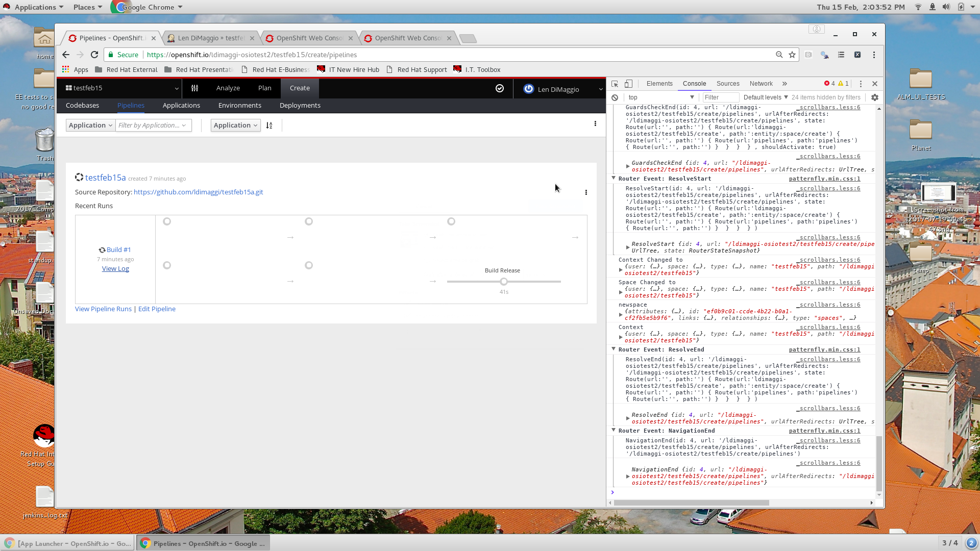Image resolution: width=980 pixels, height=551 pixels.
Task: Open the home folder on desktop
Action: point(44,42)
